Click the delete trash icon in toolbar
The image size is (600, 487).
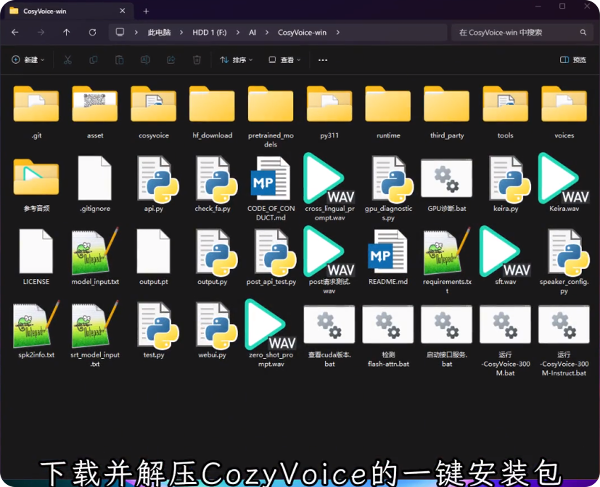click(x=197, y=60)
